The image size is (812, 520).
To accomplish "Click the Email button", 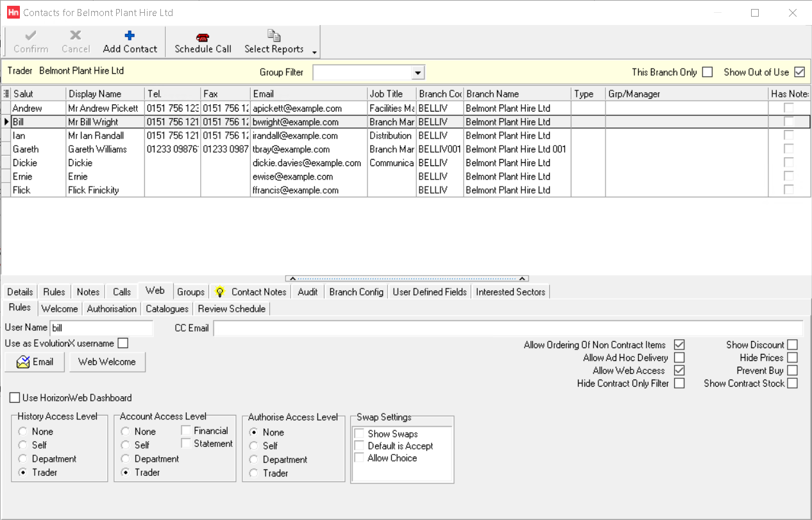I will tap(35, 362).
